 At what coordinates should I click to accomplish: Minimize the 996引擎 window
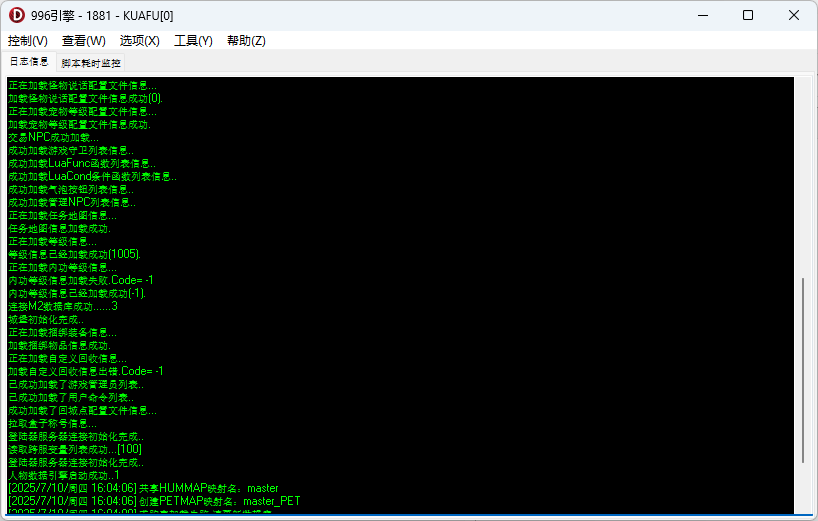(x=703, y=15)
